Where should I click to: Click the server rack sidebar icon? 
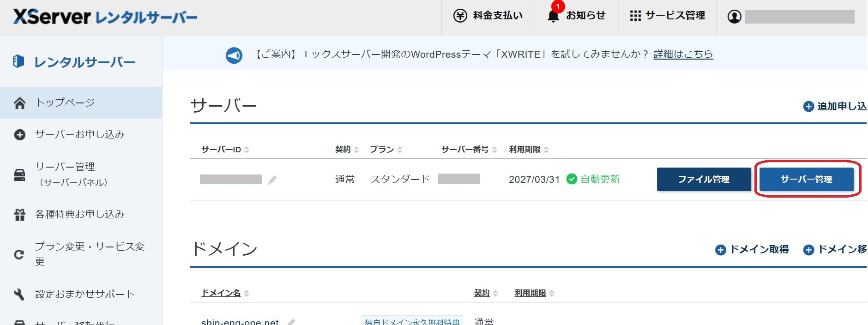19,175
